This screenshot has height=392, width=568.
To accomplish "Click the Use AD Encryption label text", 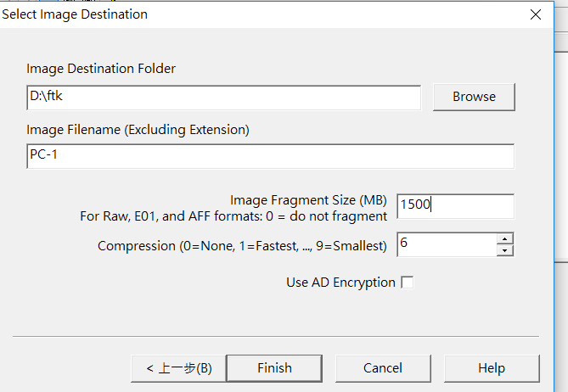I will click(340, 283).
